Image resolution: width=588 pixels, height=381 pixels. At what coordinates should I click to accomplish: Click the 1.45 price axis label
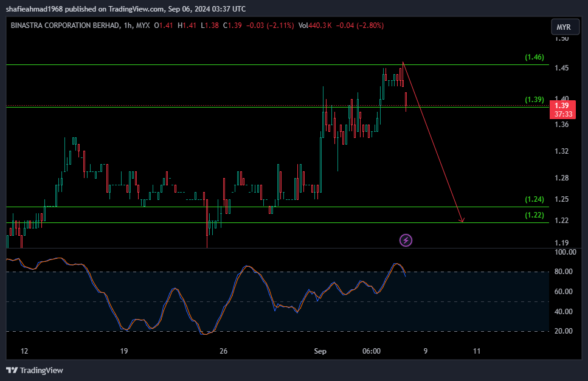(x=561, y=68)
